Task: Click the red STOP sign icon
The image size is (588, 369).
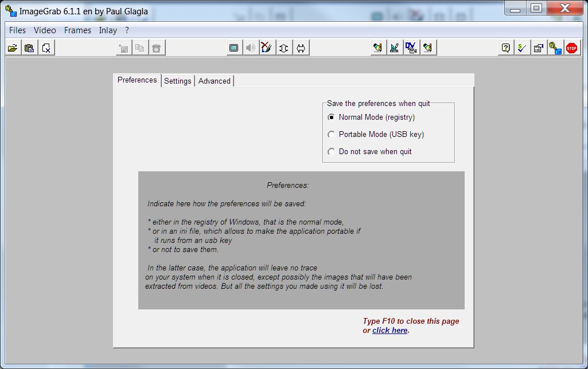Action: 571,48
